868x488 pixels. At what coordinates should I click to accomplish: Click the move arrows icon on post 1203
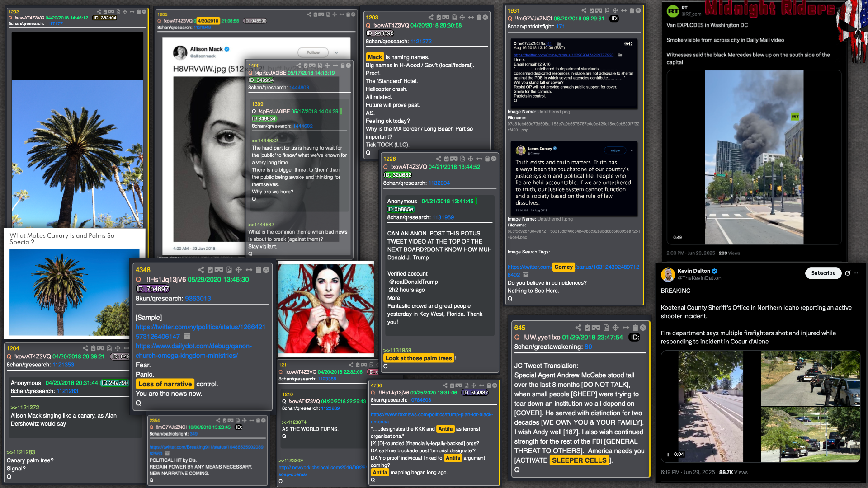click(x=462, y=17)
